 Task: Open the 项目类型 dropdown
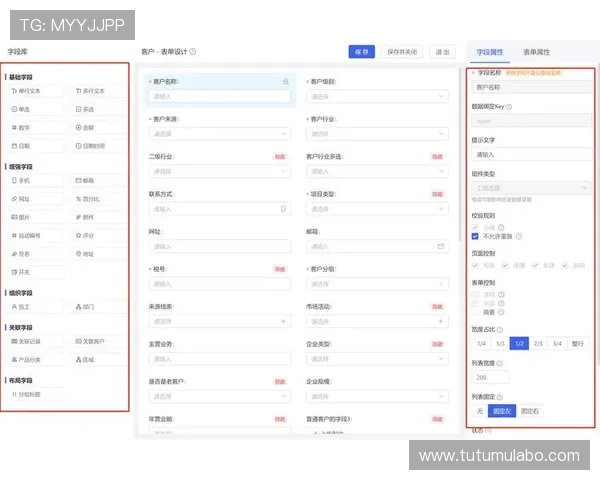pos(377,209)
